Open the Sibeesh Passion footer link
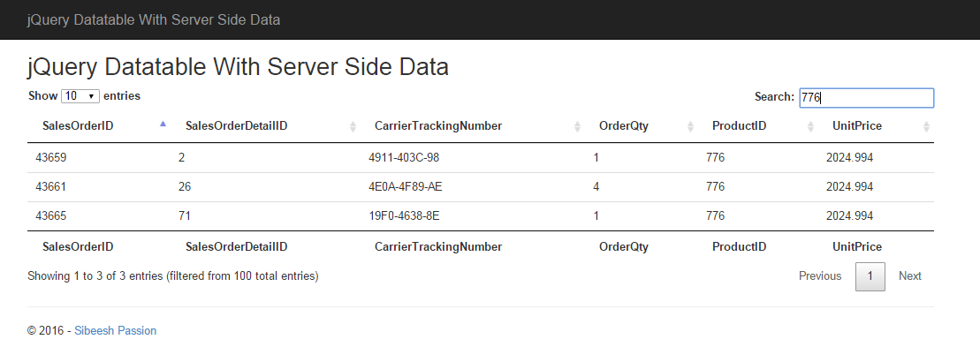The image size is (980, 362). pos(116,331)
